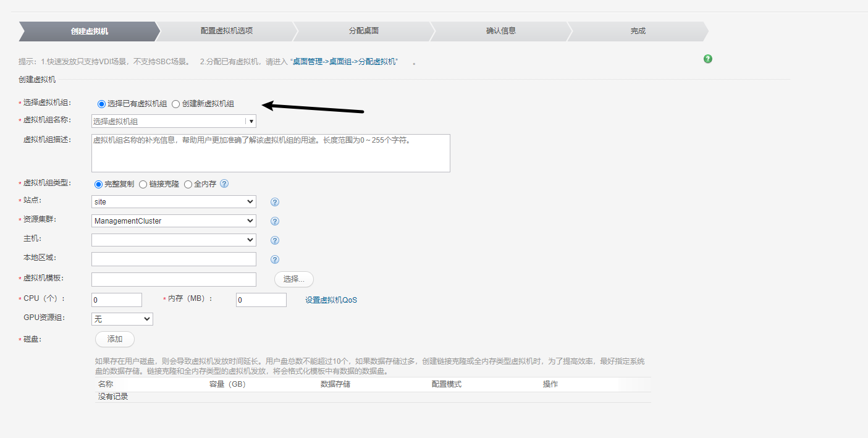The height and width of the screenshot is (438, 868).
Task: Select 创建新虚拟机组 radio button
Action: click(176, 104)
